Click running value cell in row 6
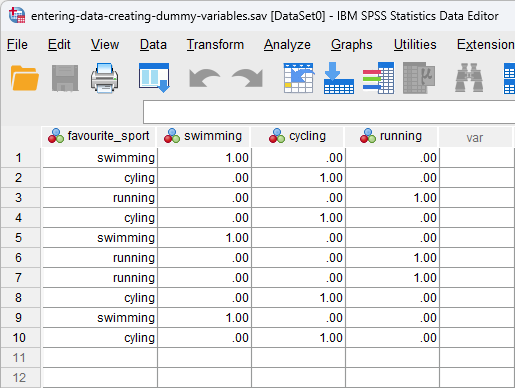515x388 pixels. 393,258
